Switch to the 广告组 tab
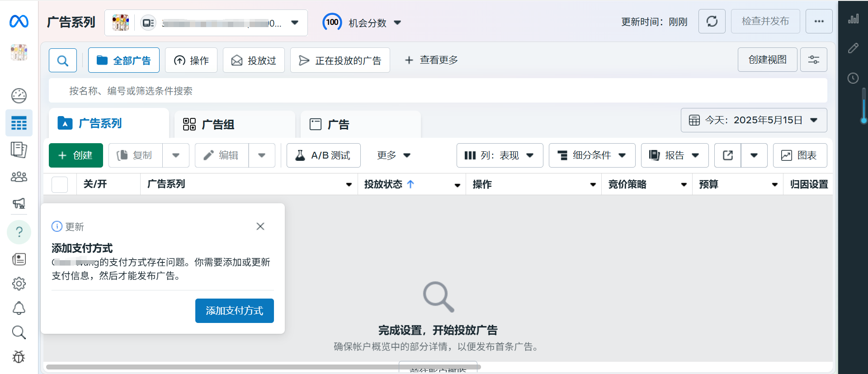Viewport: 868px width, 374px height. point(235,124)
